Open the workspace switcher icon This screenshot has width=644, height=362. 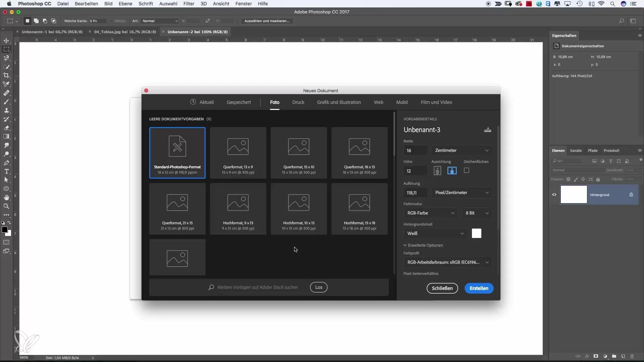[633, 21]
